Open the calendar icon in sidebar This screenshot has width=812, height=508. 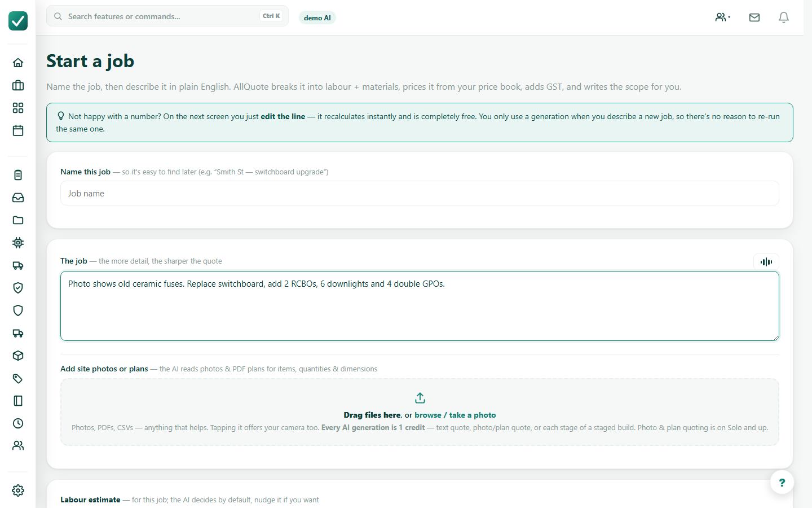pos(18,130)
